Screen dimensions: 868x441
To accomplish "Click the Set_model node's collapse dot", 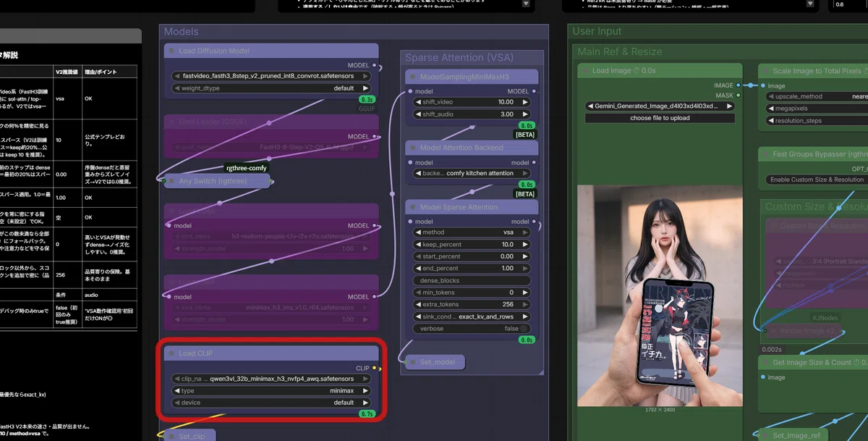I will click(x=413, y=362).
